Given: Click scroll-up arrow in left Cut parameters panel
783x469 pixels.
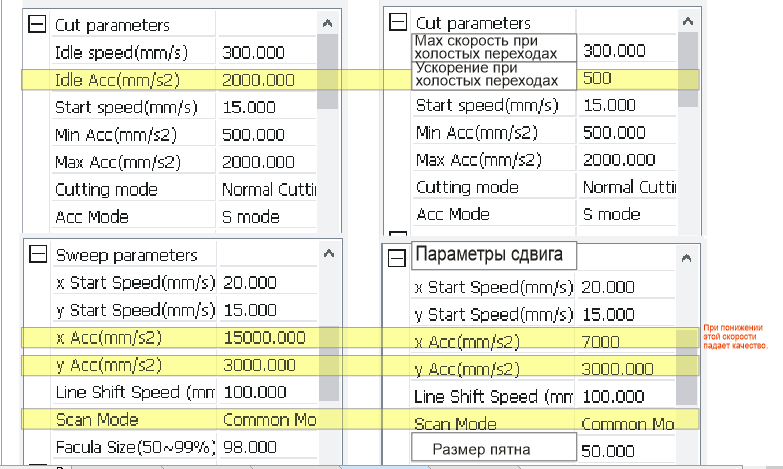Looking at the screenshot, I should click(x=328, y=21).
